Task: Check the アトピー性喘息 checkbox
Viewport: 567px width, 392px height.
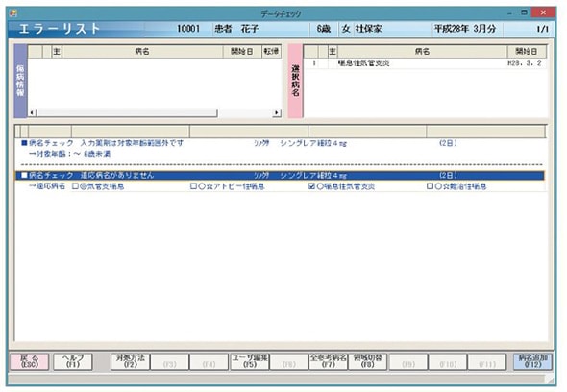Action: [x=193, y=186]
